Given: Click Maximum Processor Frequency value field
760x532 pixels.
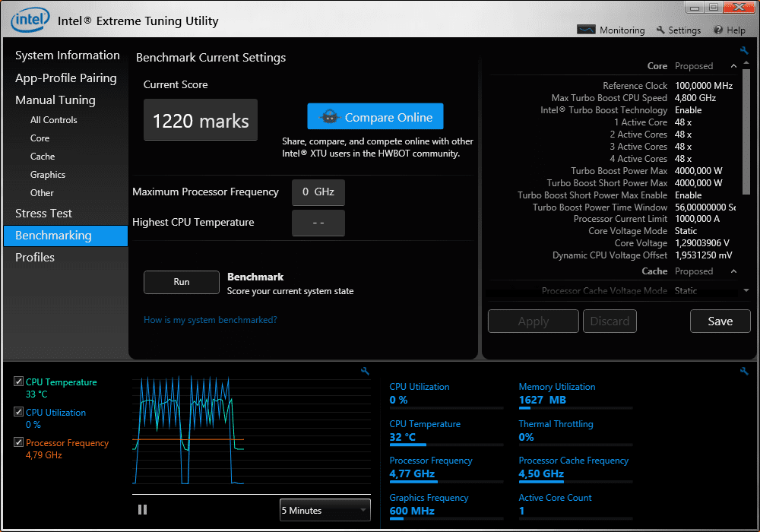Looking at the screenshot, I should [x=318, y=192].
